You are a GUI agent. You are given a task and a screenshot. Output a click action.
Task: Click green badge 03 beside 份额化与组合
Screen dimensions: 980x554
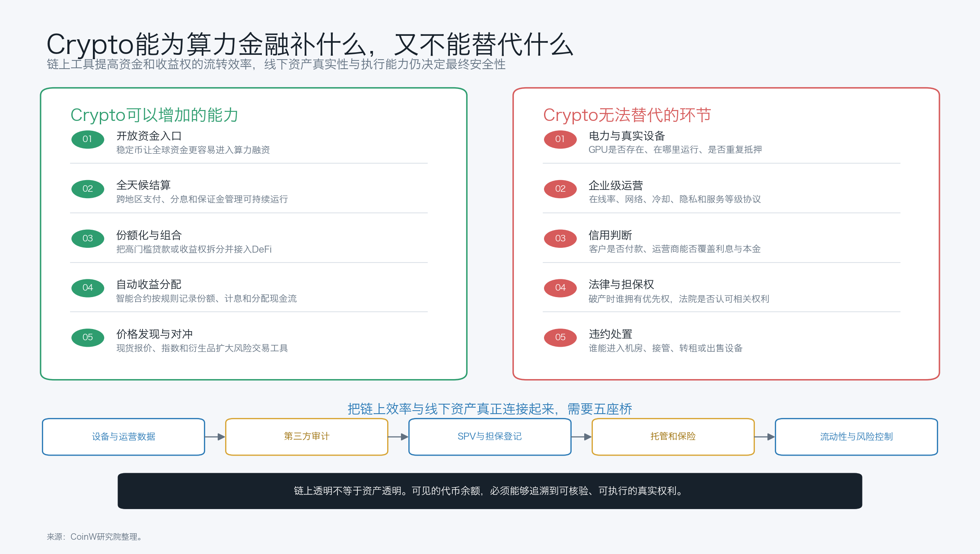[88, 238]
